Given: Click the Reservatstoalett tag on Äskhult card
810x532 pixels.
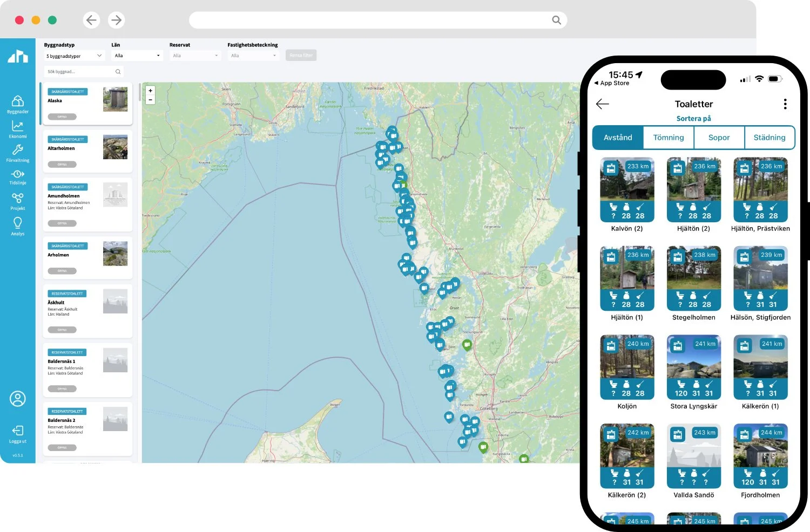Looking at the screenshot, I should (67, 294).
